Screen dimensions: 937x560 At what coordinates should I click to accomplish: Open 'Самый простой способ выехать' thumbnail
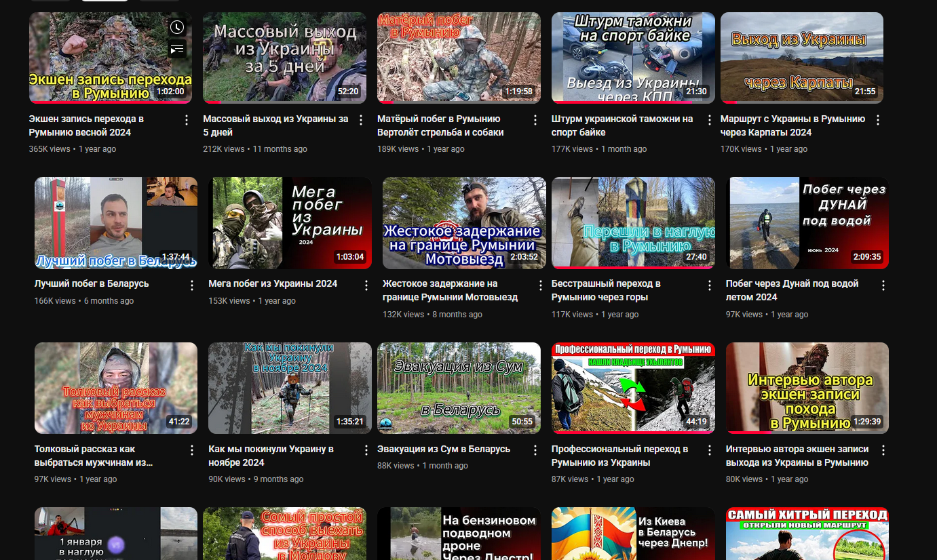(x=284, y=534)
